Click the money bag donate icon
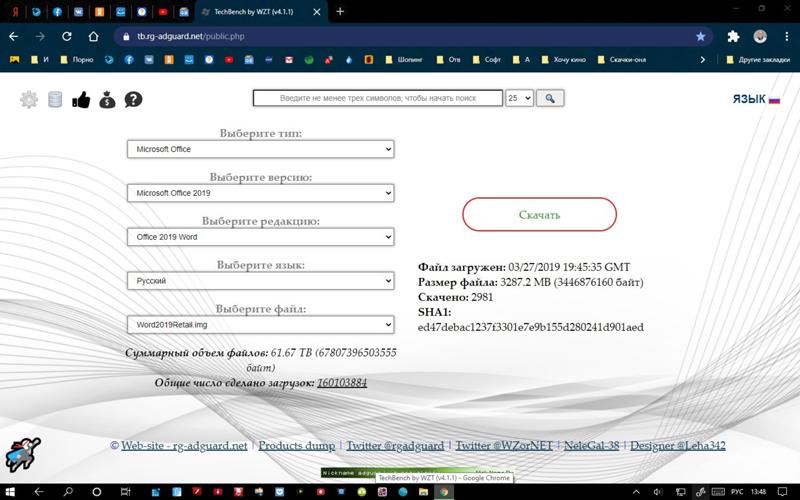Screen dimensions: 800x500 [x=107, y=99]
